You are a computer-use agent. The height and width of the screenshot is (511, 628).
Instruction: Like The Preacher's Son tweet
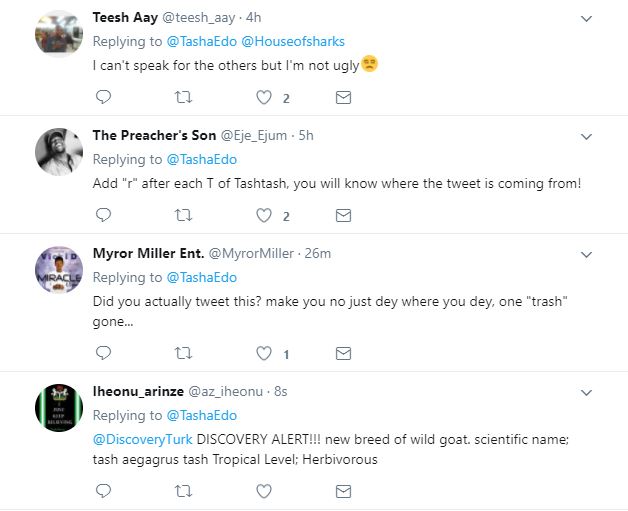tap(264, 215)
